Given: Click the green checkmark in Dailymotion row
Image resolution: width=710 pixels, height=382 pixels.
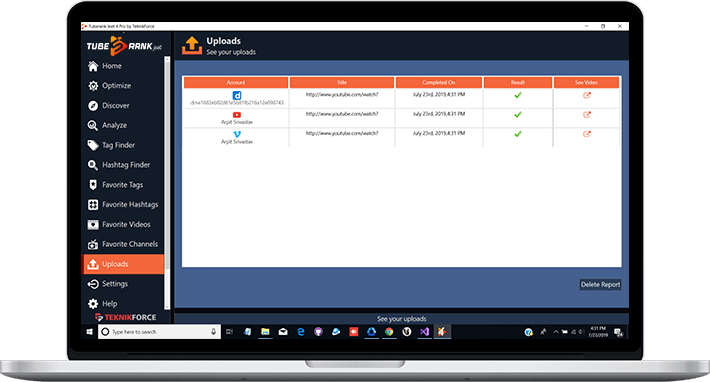Looking at the screenshot, I should coord(518,95).
